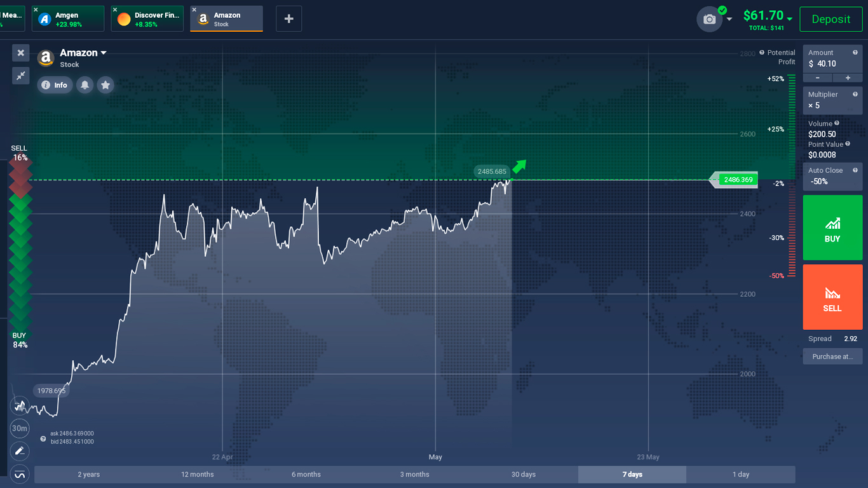This screenshot has height=488, width=868.
Task: Switch to the Amgen tab
Action: click(x=68, y=19)
